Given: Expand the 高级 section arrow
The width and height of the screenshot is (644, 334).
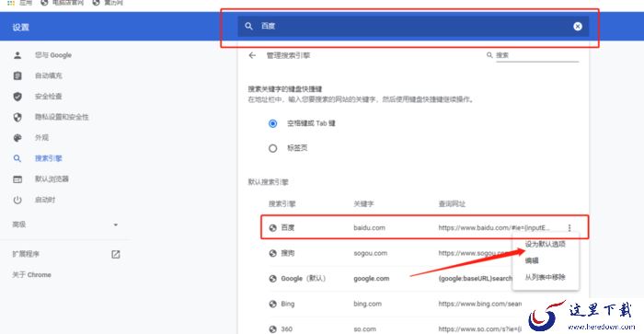Looking at the screenshot, I should [x=116, y=225].
